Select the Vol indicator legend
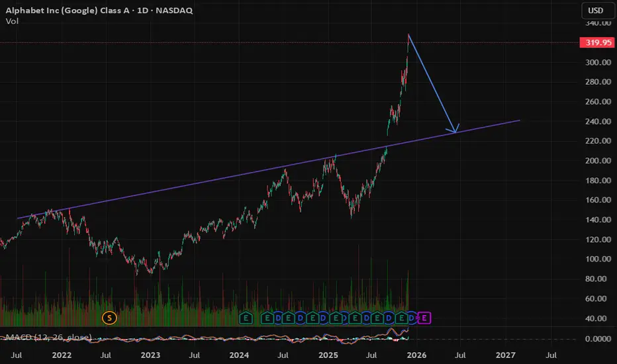The width and height of the screenshot is (617, 364). click(x=12, y=21)
